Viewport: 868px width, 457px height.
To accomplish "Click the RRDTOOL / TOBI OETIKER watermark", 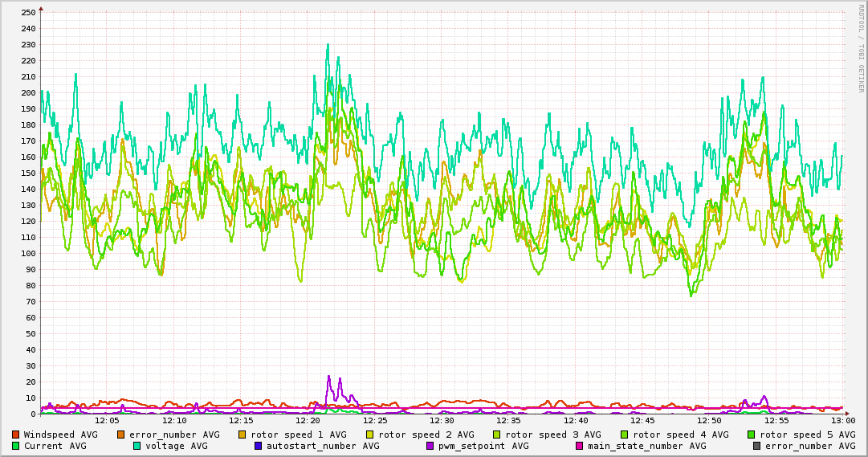I will 862,48.
